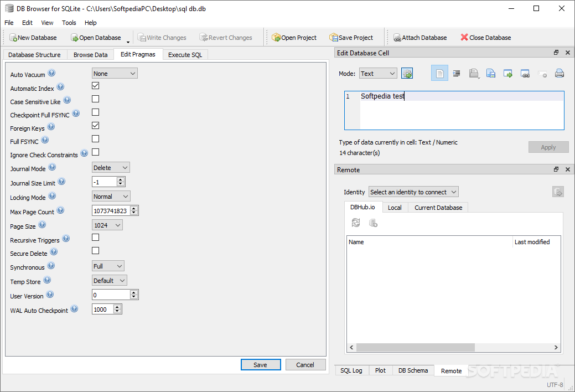Switch to the Local tab in Remote panel
The image size is (575, 392).
(x=395, y=208)
